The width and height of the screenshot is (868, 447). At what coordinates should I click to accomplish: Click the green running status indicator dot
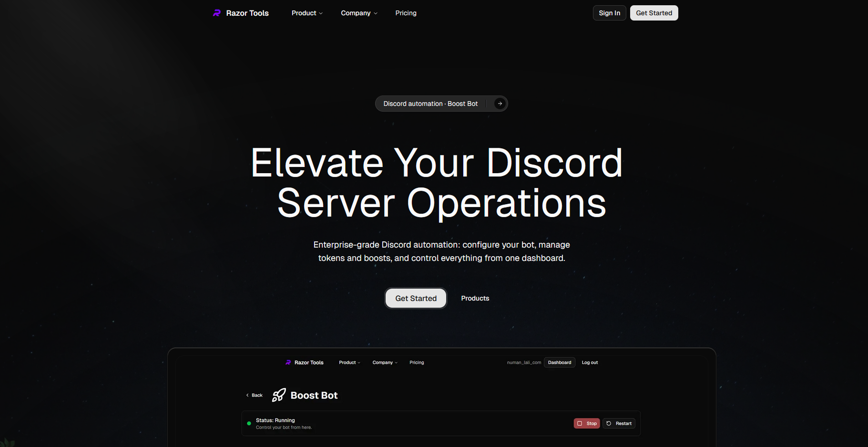249,423
